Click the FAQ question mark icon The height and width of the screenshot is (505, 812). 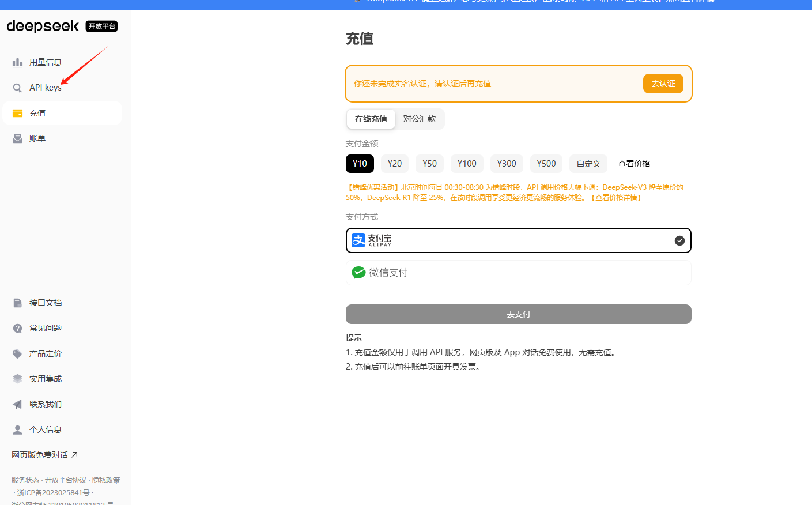pos(18,328)
